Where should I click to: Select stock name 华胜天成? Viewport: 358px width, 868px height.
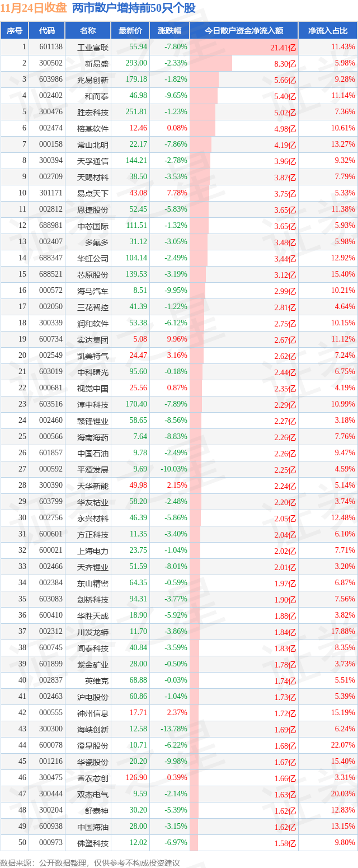[93, 615]
